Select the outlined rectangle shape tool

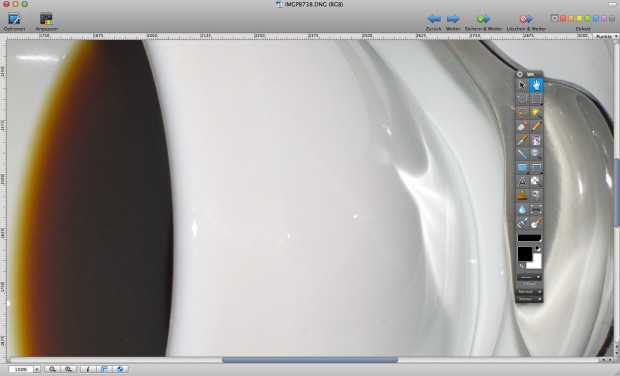[x=536, y=168]
